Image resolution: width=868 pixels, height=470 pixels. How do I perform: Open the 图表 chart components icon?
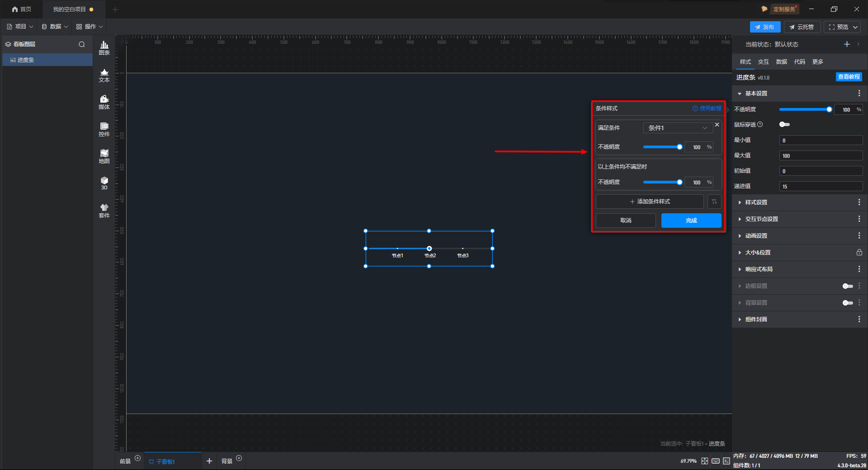pyautogui.click(x=104, y=48)
